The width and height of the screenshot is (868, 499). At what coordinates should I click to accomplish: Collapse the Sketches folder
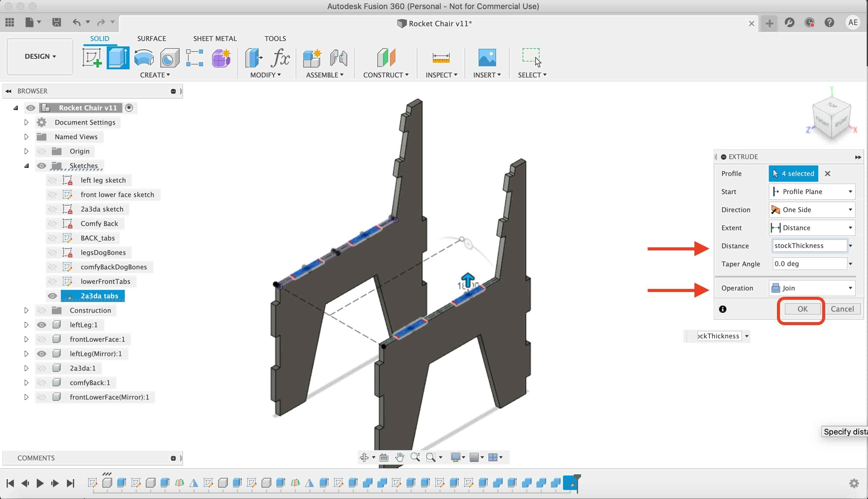click(x=27, y=166)
